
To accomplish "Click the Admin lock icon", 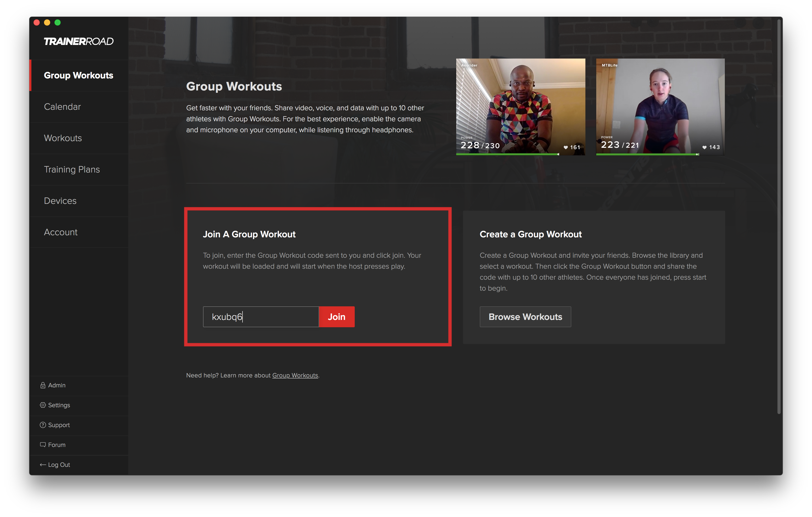I will [x=43, y=385].
